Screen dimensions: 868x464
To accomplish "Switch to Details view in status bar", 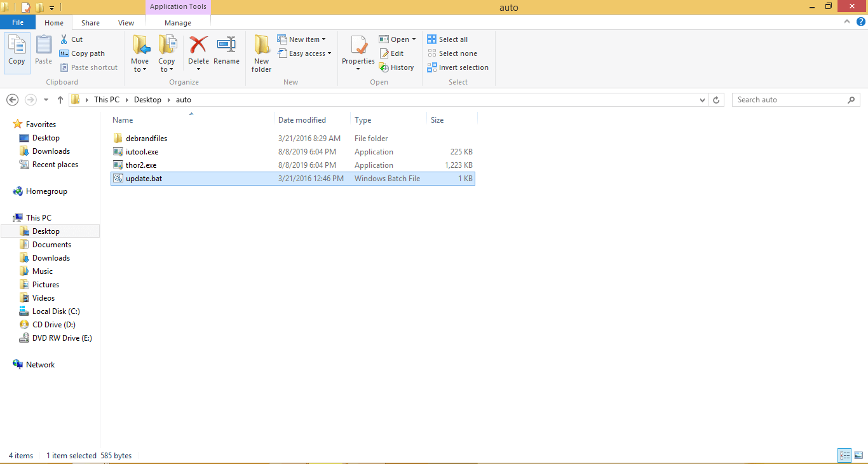I will click(x=845, y=455).
